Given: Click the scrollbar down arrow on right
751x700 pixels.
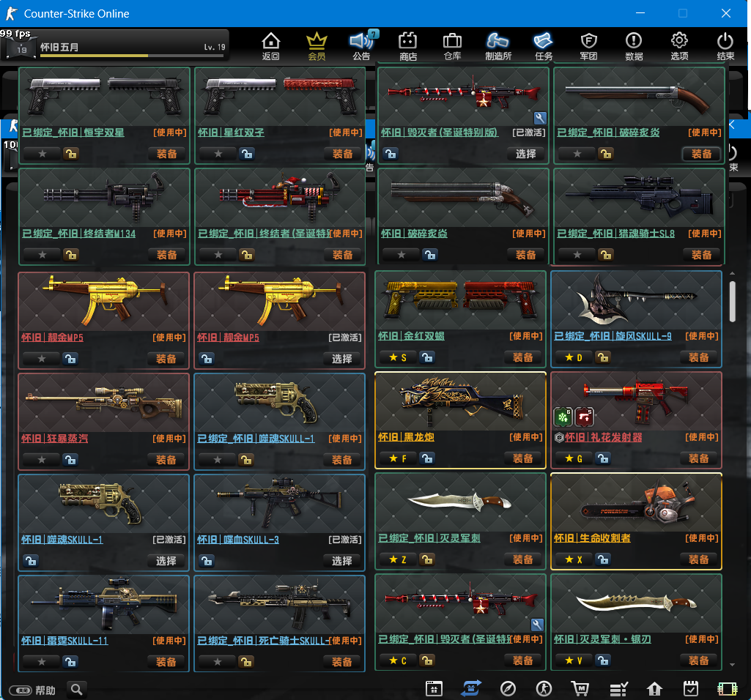Looking at the screenshot, I should [x=733, y=665].
